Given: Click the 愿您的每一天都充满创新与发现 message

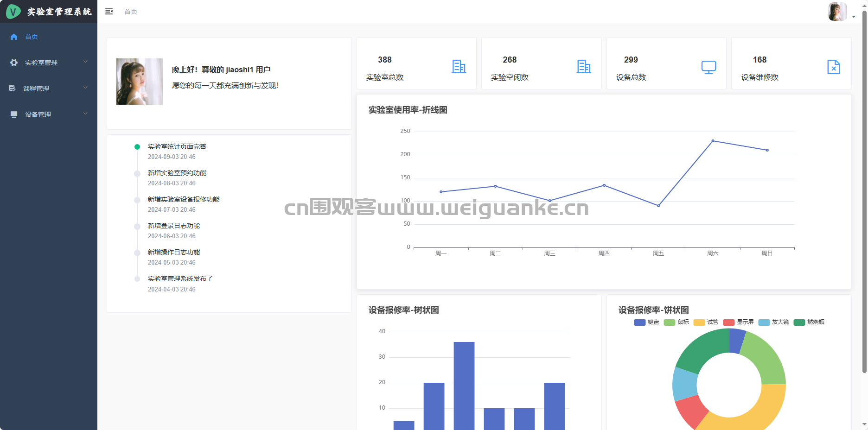Looking at the screenshot, I should (x=225, y=86).
